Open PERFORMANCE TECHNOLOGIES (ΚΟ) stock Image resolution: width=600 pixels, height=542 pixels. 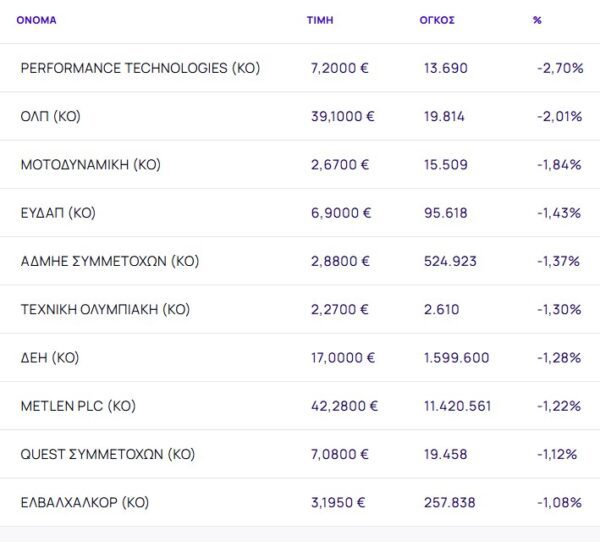tap(140, 68)
